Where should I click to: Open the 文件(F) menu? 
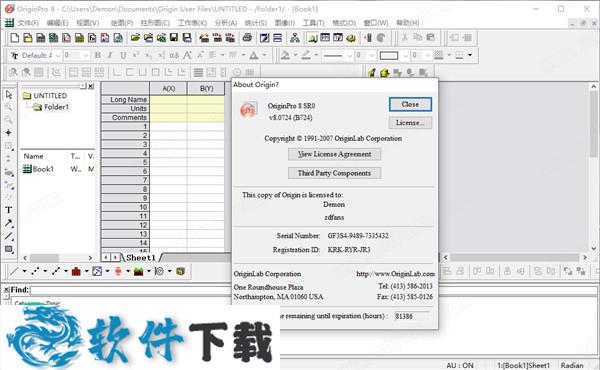point(28,23)
